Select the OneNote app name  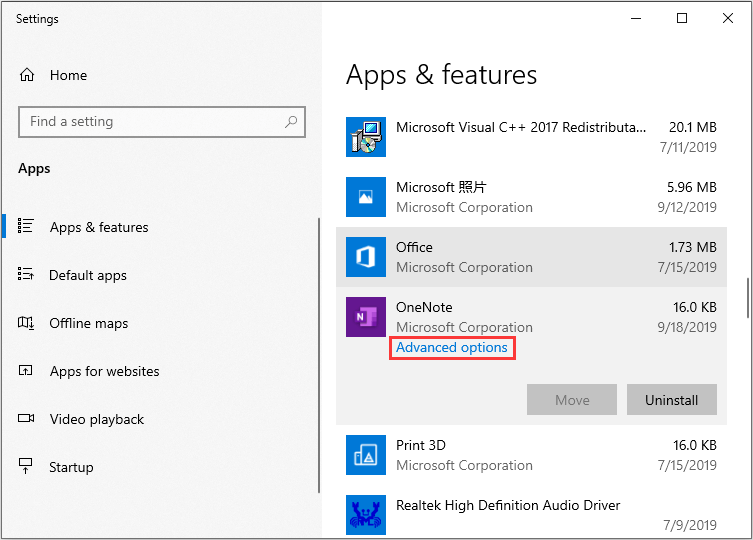(424, 307)
